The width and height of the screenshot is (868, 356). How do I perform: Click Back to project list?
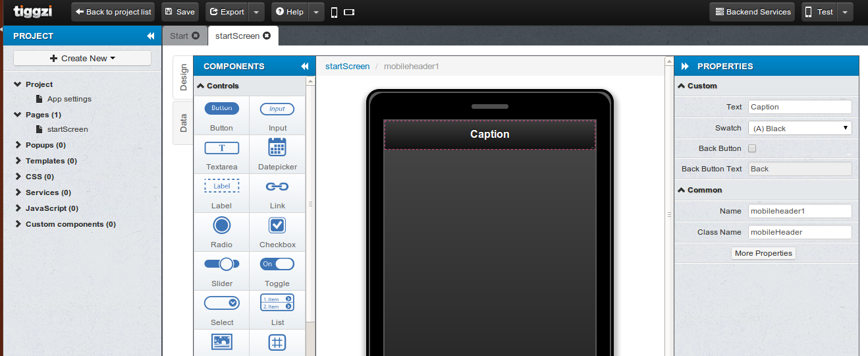(x=113, y=12)
